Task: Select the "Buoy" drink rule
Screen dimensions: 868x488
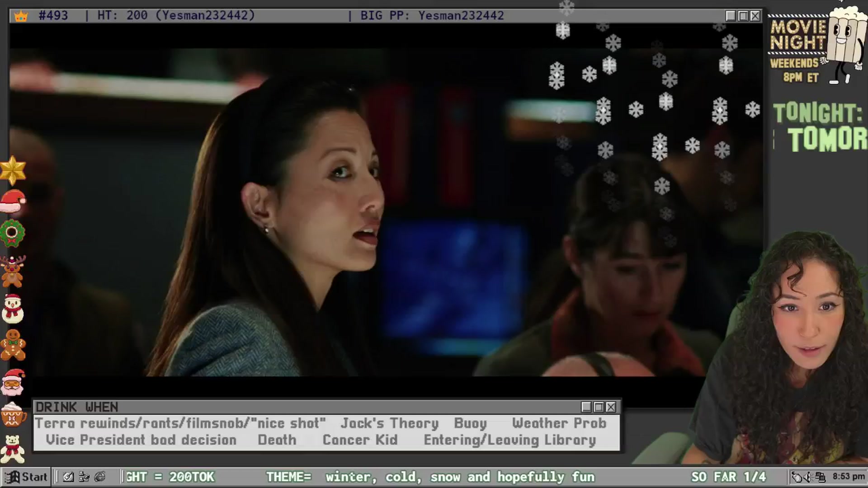Action: coord(471,423)
